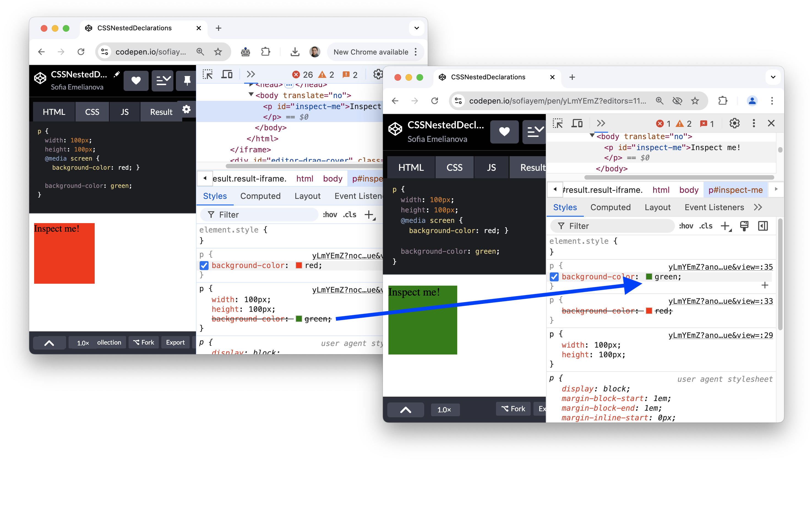Click the Export button in CodePen
Screen dimensions: 812x525
point(173,342)
